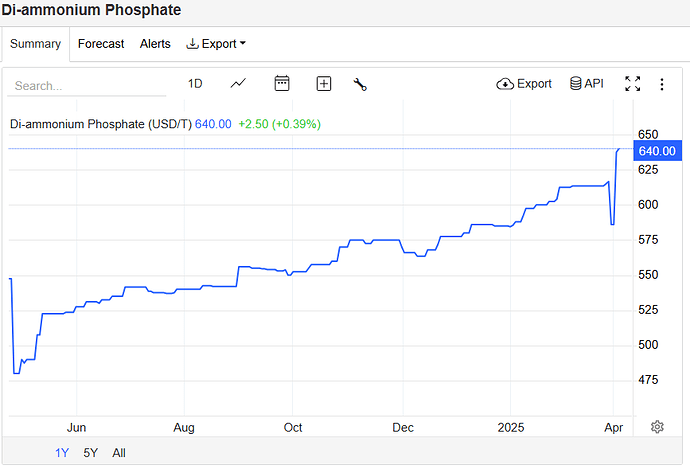This screenshot has height=472, width=690.
Task: Open the Forecast tab
Action: click(101, 44)
